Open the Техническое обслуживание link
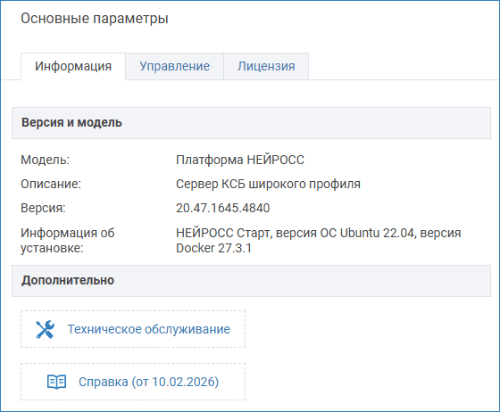 (x=149, y=329)
